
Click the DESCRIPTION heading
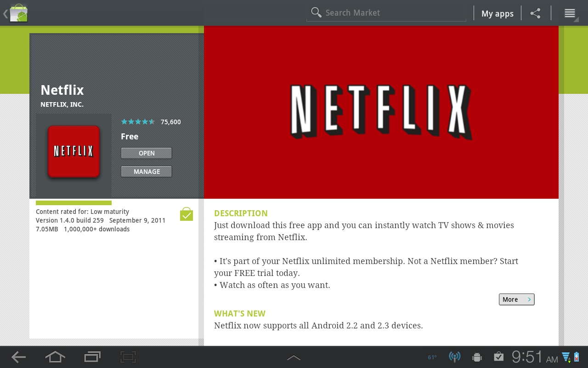tap(241, 213)
